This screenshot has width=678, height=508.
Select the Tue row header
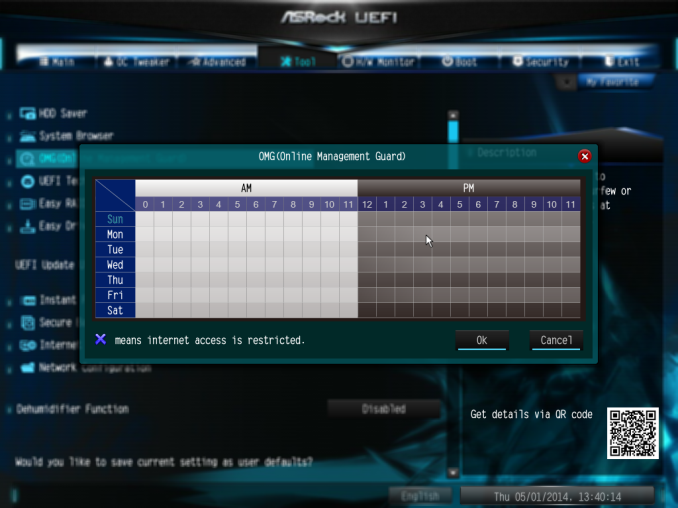[x=115, y=249]
